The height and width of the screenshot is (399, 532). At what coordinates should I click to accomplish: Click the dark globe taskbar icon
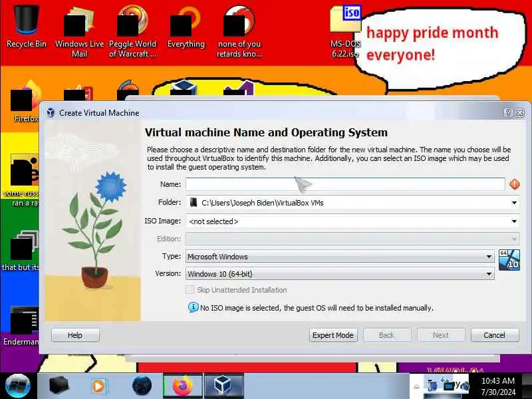point(142,386)
